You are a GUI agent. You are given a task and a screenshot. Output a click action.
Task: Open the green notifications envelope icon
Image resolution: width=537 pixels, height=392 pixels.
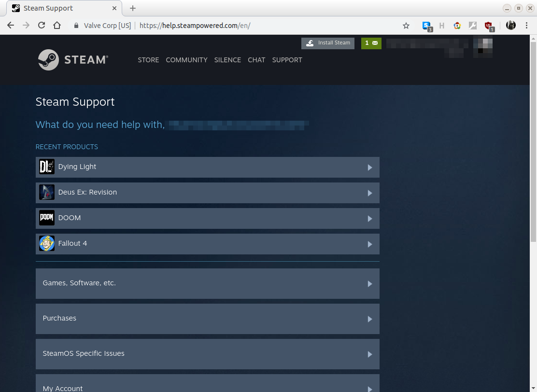(x=371, y=43)
